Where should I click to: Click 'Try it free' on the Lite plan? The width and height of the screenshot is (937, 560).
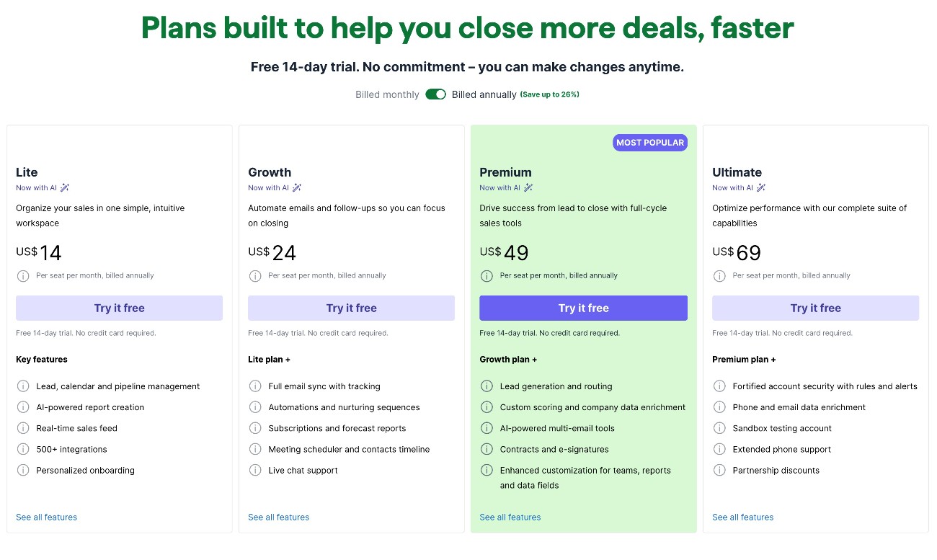119,308
